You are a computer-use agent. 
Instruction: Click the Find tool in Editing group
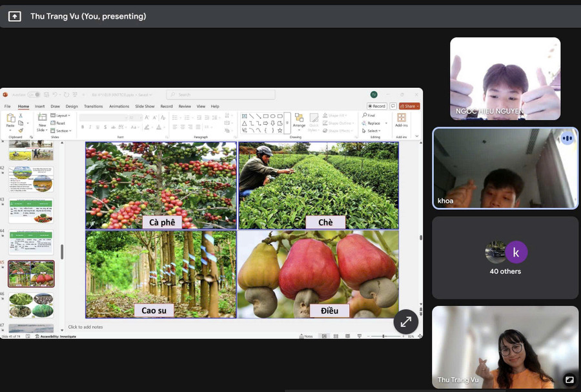pyautogui.click(x=369, y=115)
